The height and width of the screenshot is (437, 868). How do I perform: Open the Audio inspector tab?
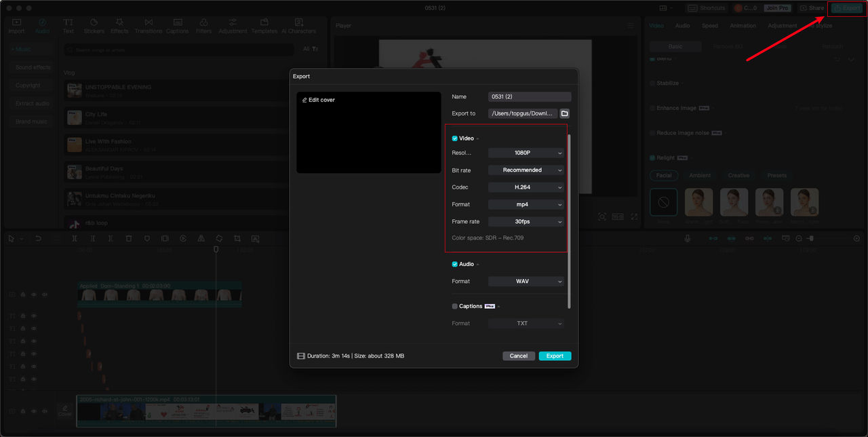tap(682, 26)
